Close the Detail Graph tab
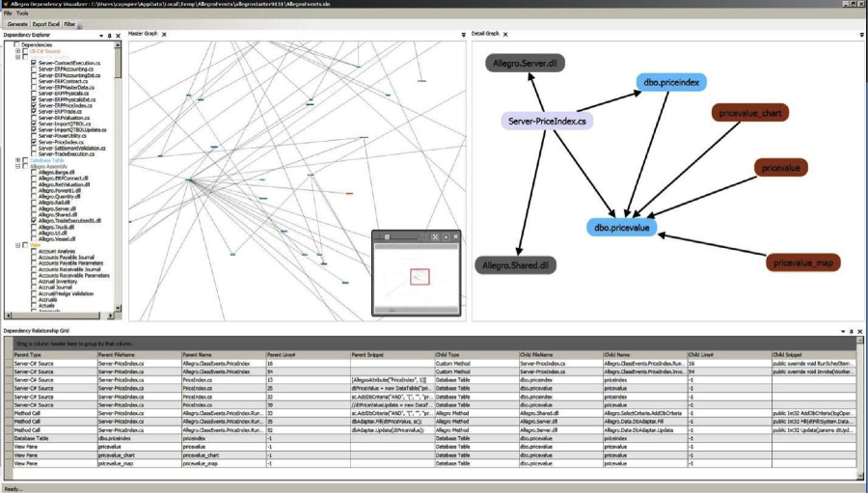The image size is (868, 494). pos(505,35)
